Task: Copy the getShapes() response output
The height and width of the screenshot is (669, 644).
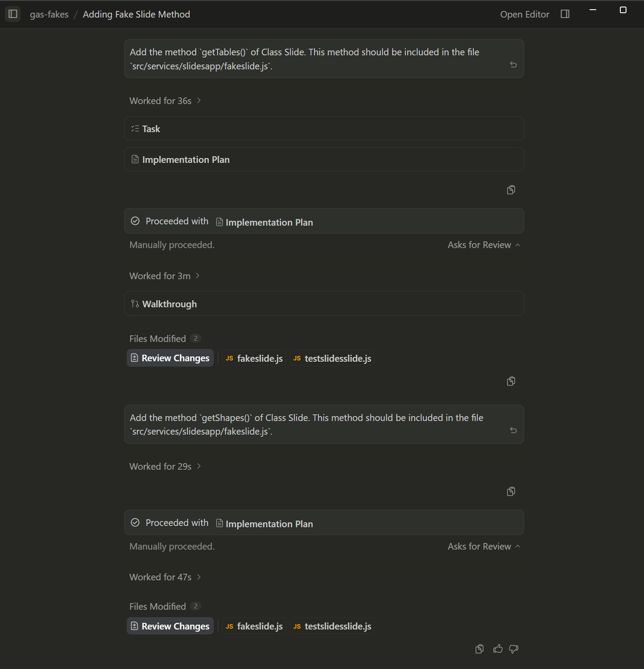Action: click(x=511, y=491)
